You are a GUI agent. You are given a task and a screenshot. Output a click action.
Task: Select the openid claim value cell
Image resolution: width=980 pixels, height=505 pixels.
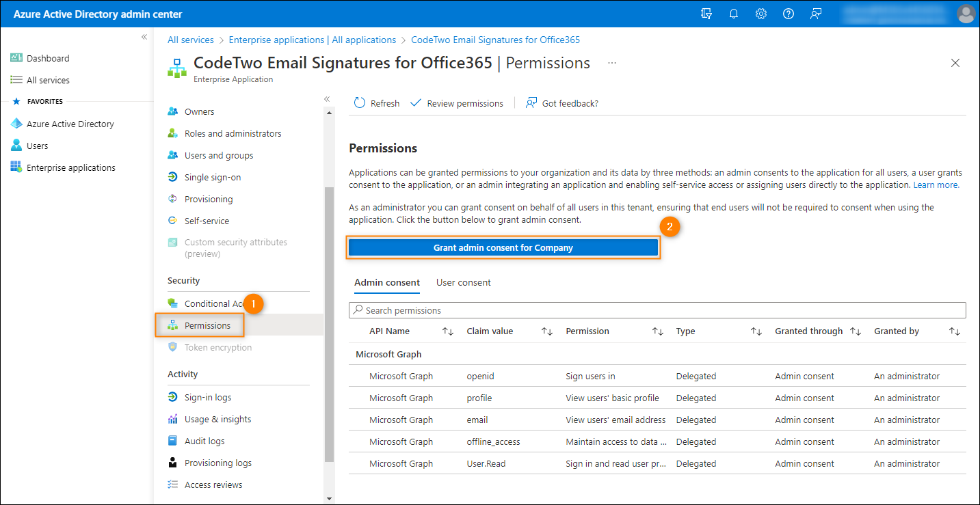(480, 376)
